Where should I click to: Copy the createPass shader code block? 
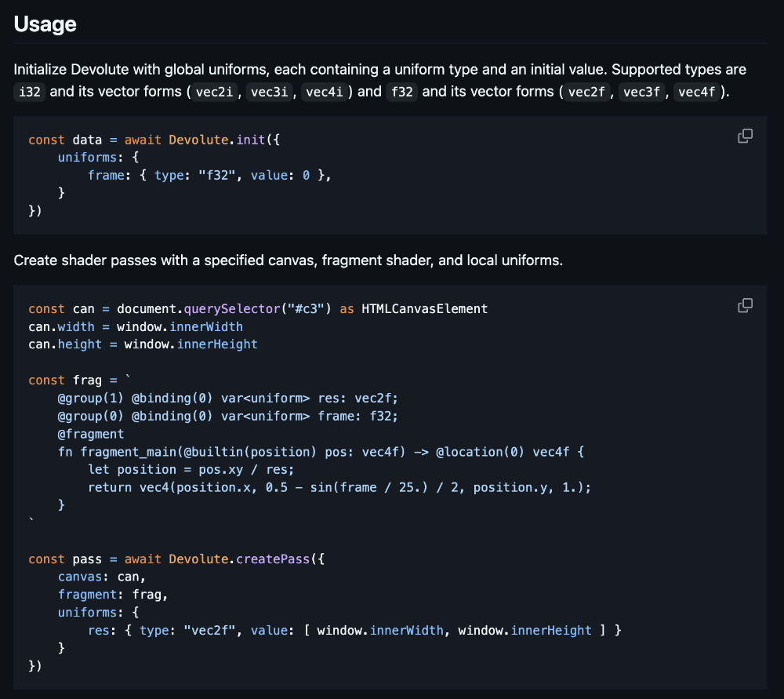[x=745, y=305]
